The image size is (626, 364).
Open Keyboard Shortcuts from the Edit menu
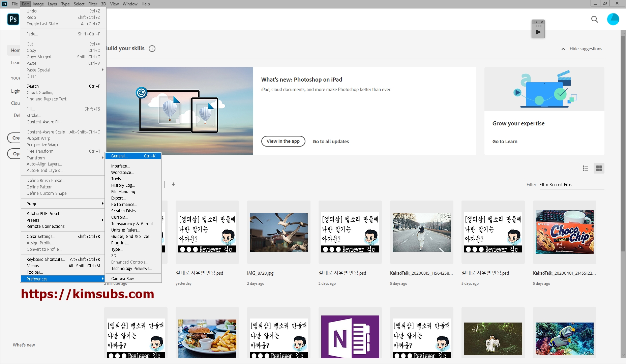point(63,260)
